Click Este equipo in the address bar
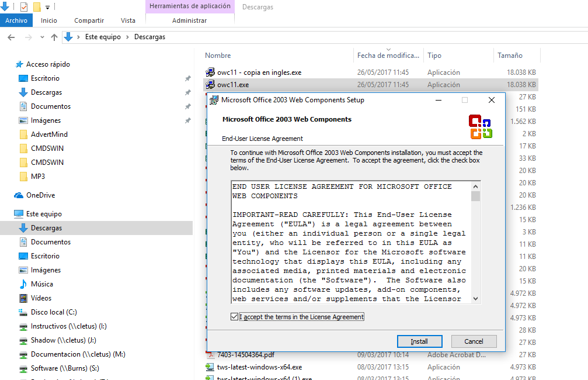 (x=103, y=37)
